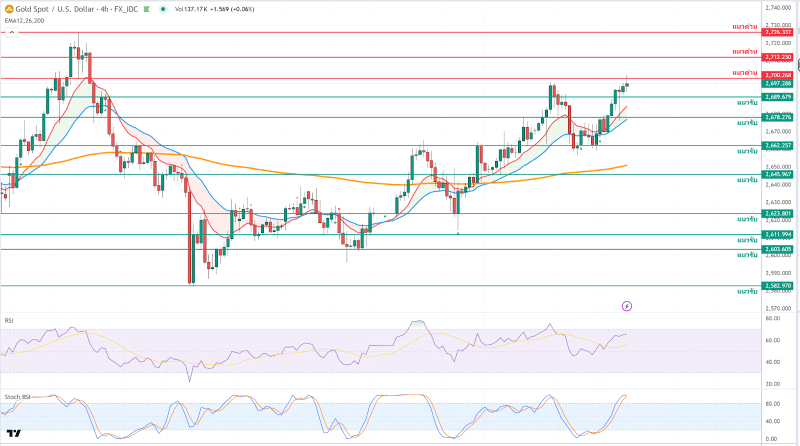Select the EMA 12,26,200 indicator legend
Image resolution: width=800 pixels, height=446 pixels.
pos(24,19)
